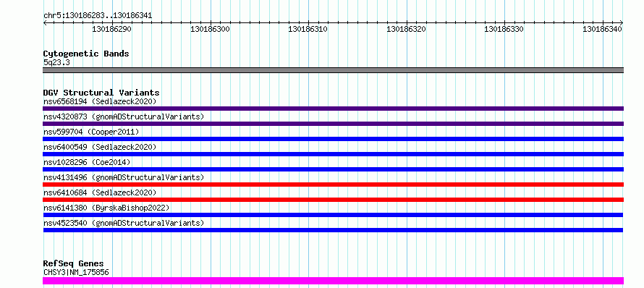Open nsv1028296 (Coe2014) label
Viewport: 644px width, 288px height.
[87, 162]
